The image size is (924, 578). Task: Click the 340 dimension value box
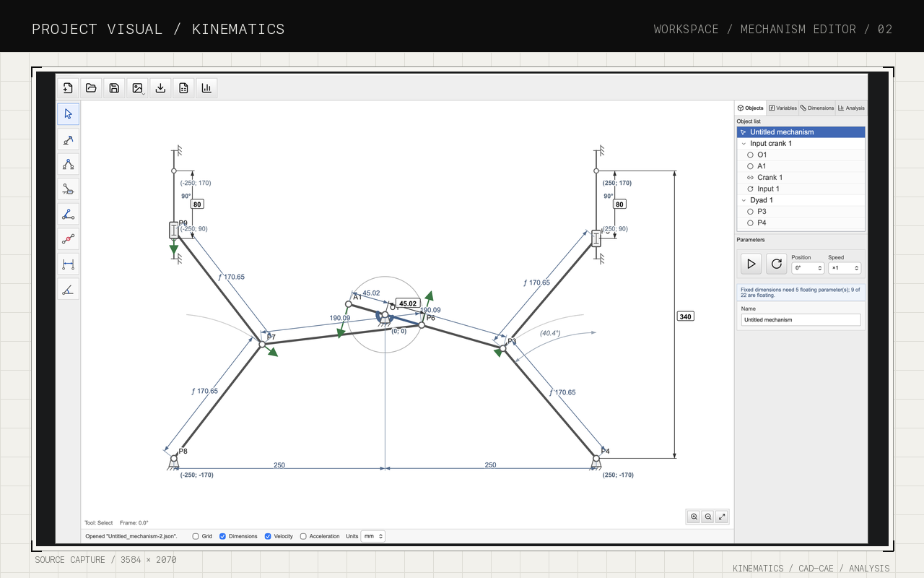685,316
